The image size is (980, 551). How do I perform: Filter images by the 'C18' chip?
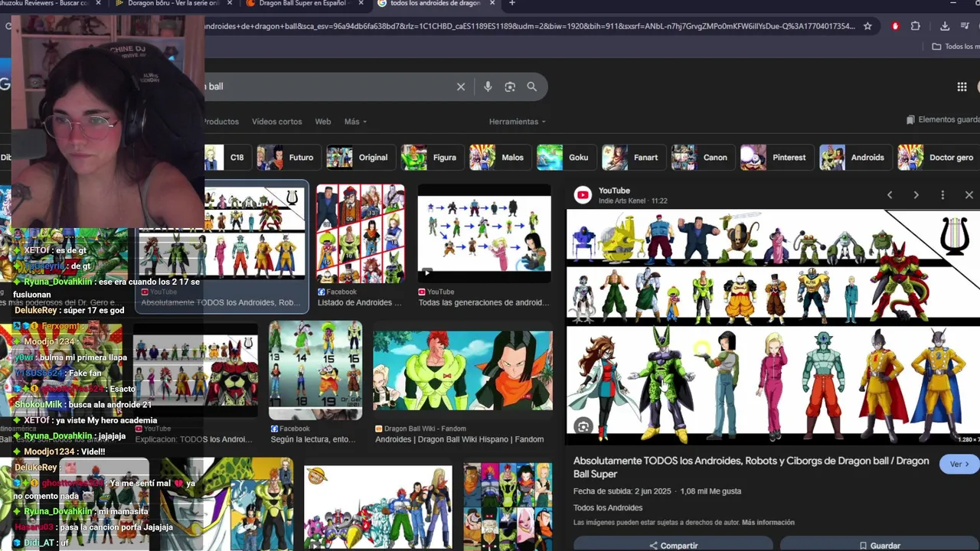227,157
